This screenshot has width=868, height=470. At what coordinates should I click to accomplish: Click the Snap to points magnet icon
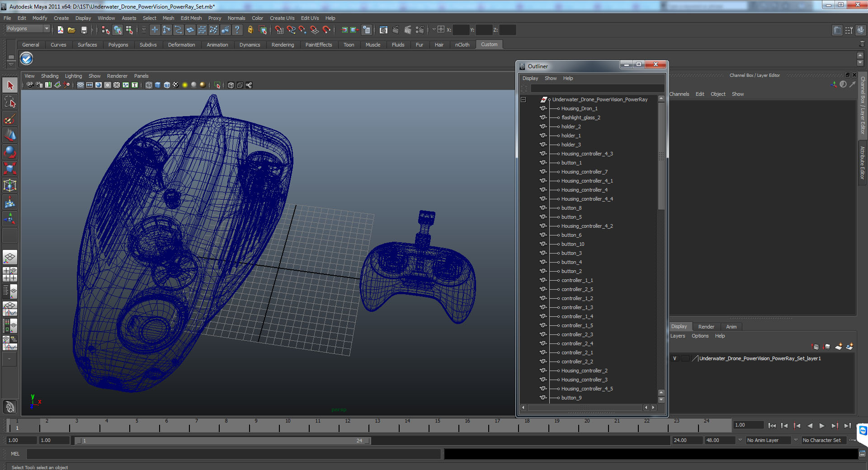pos(303,30)
